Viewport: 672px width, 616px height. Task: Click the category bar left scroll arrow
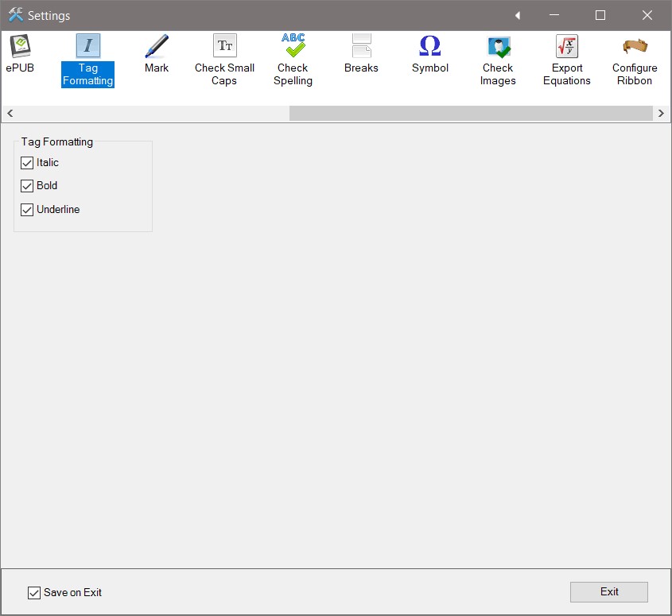(x=10, y=114)
